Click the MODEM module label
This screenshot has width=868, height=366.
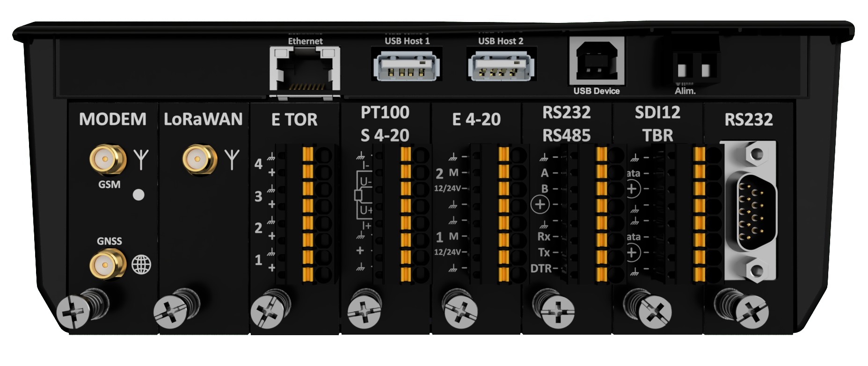112,119
